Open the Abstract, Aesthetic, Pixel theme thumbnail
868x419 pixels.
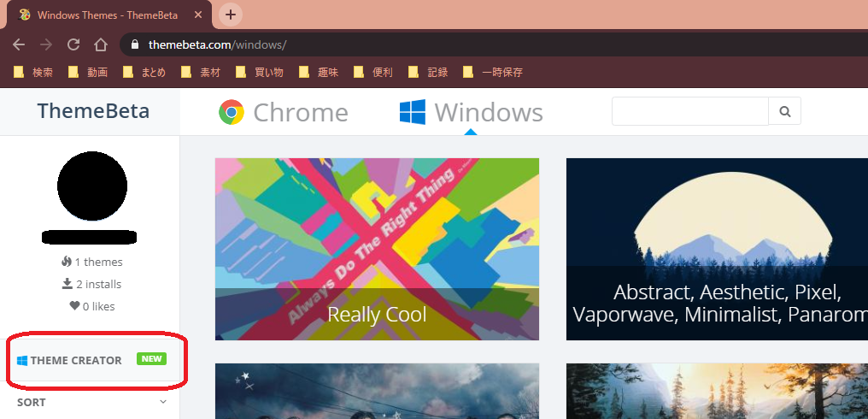tap(717, 249)
